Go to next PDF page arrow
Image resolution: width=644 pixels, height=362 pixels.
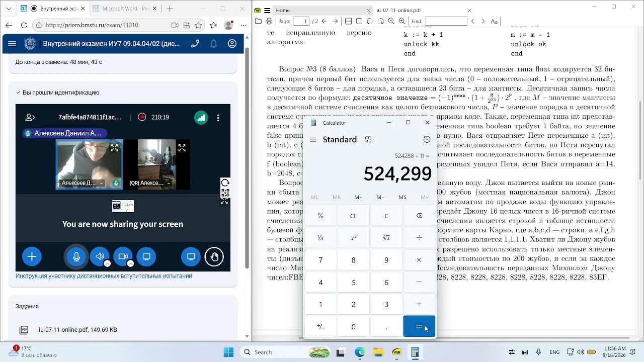click(335, 21)
